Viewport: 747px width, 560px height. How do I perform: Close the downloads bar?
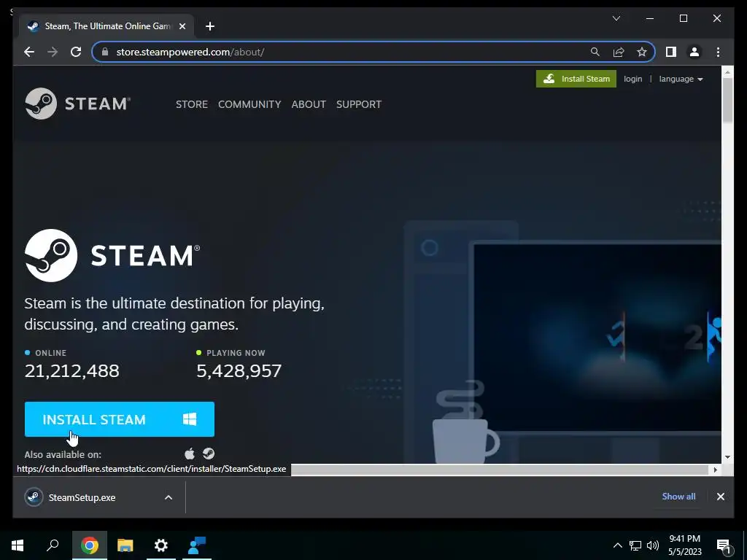point(720,497)
